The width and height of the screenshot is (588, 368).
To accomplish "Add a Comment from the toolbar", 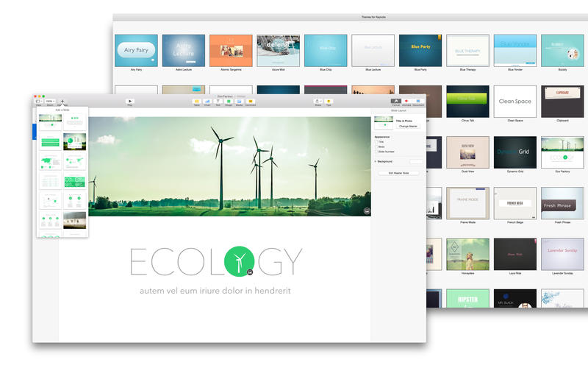I will [250, 101].
